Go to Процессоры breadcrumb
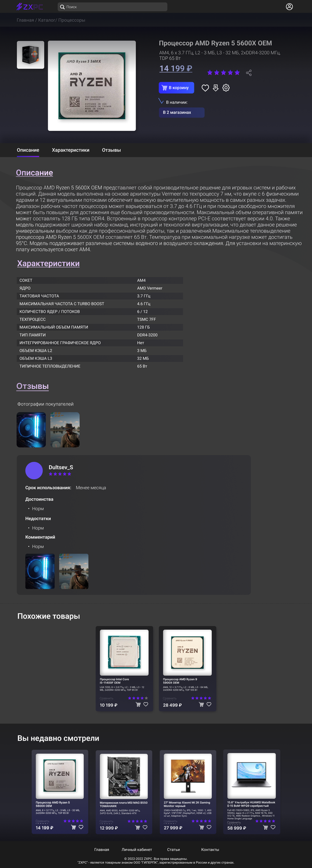Image resolution: width=312 pixels, height=868 pixels. [x=72, y=20]
